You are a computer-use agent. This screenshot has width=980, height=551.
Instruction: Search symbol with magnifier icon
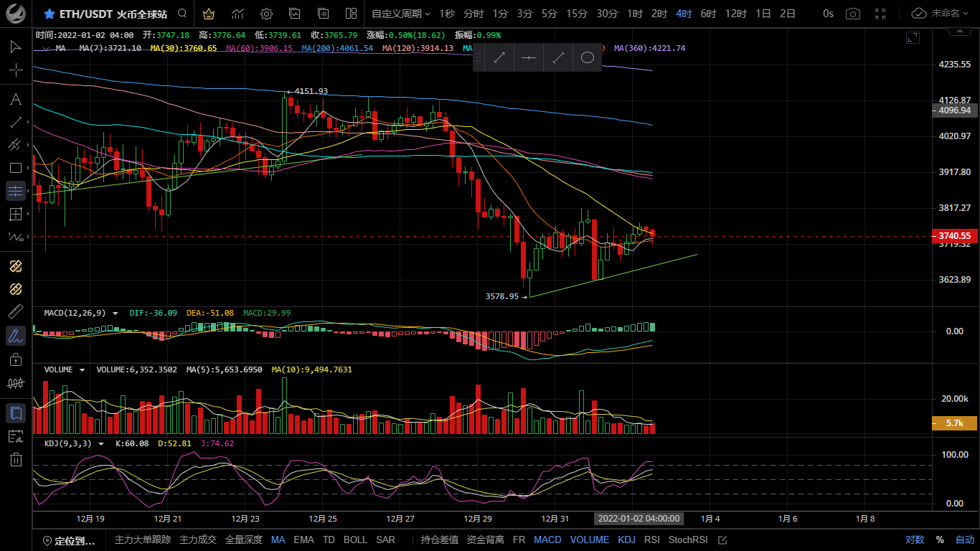(182, 14)
